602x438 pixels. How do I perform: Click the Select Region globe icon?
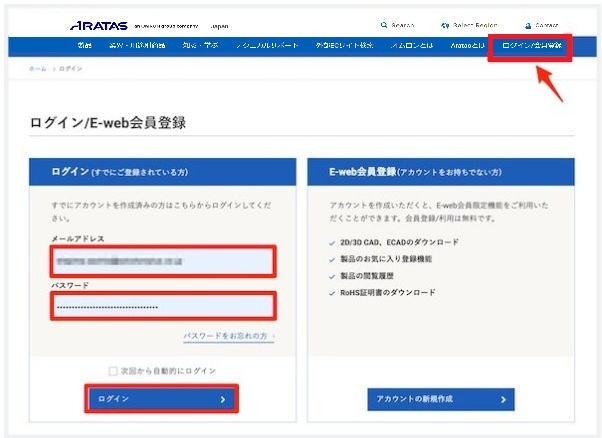[x=445, y=25]
